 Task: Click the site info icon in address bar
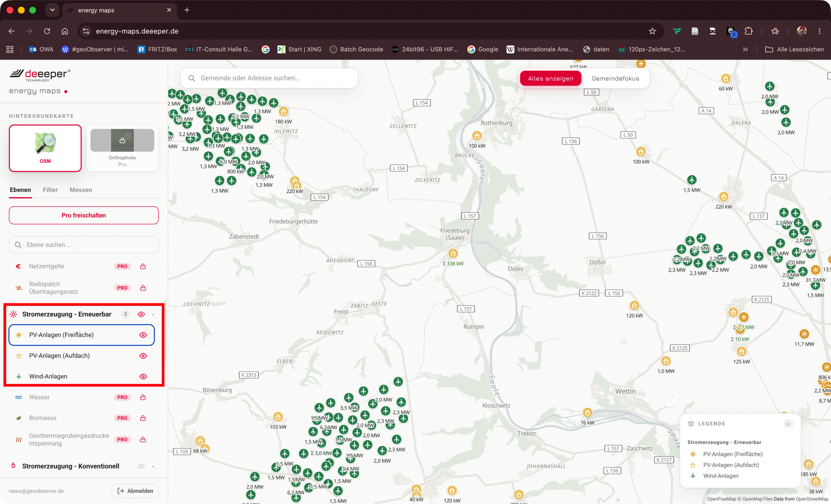point(86,31)
